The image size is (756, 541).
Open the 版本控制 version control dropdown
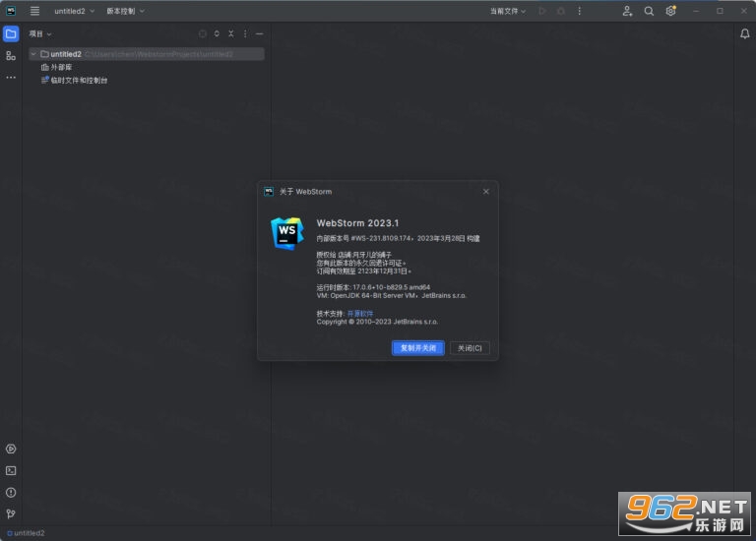[125, 11]
